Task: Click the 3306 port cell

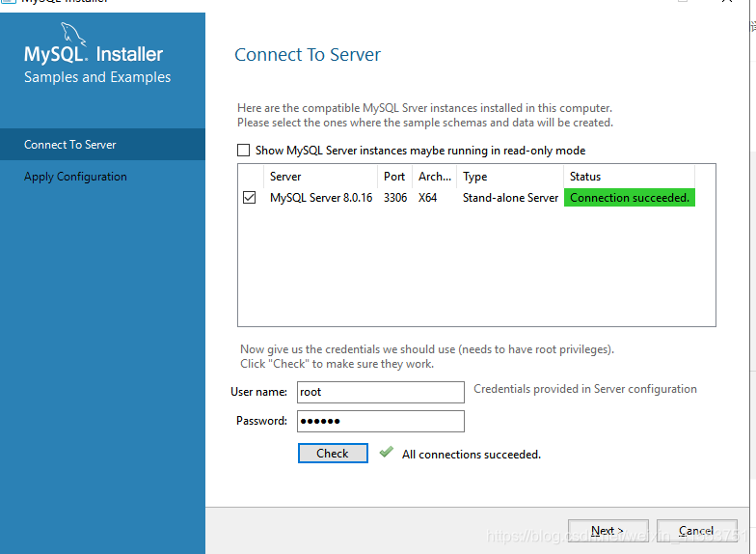Action: pyautogui.click(x=395, y=198)
